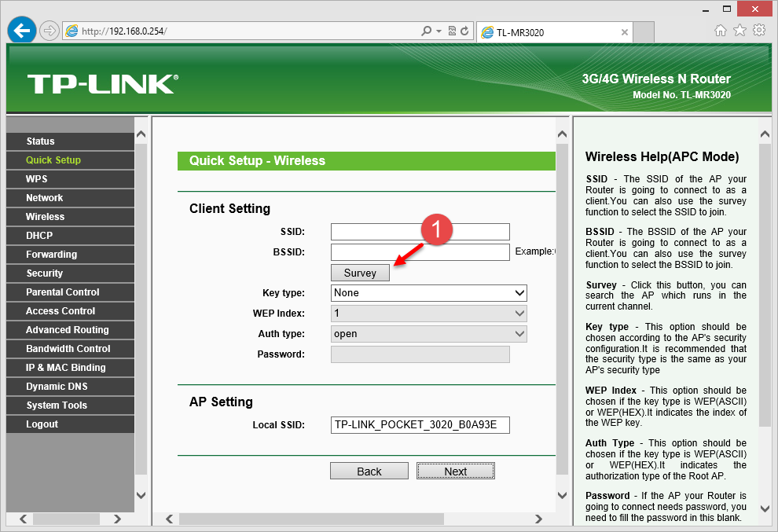
Task: Open Bandwidth Control menu item
Action: pos(70,348)
